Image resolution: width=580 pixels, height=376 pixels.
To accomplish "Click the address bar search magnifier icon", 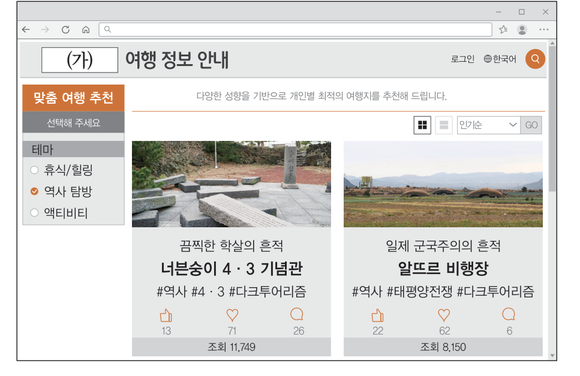I will [107, 29].
